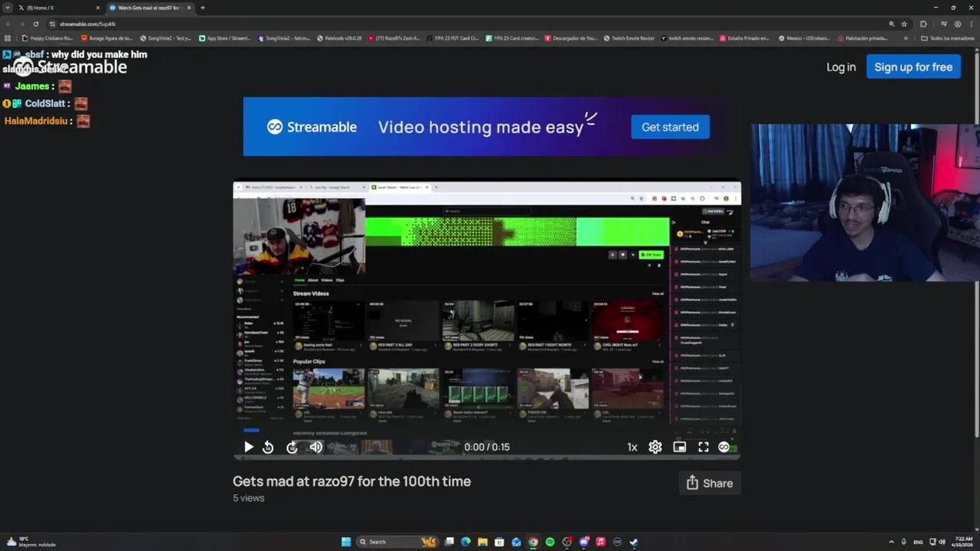Image resolution: width=980 pixels, height=551 pixels.
Task: Click Get started on banner
Action: click(670, 127)
